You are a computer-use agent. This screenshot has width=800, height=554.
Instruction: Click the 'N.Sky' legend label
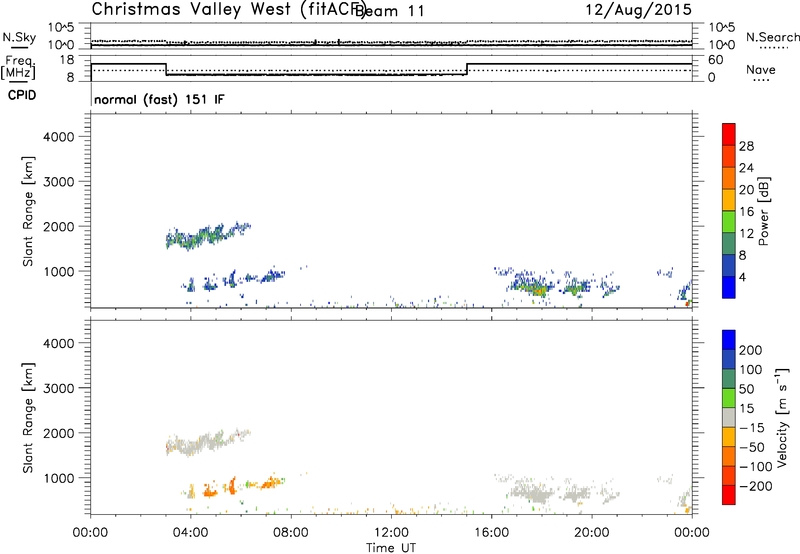tap(19, 37)
